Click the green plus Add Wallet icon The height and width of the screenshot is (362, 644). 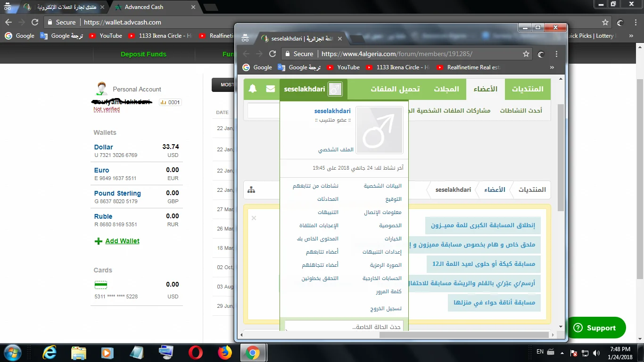click(x=99, y=241)
